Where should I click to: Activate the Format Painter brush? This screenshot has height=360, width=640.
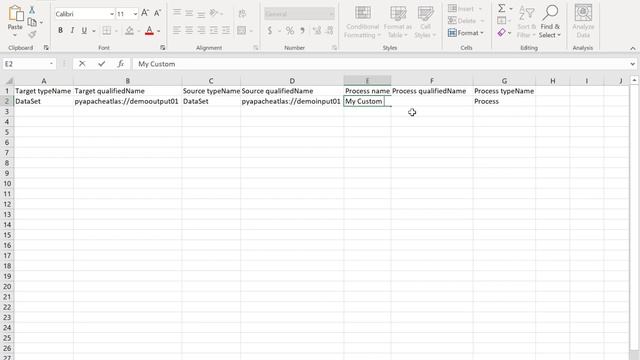tap(32, 34)
